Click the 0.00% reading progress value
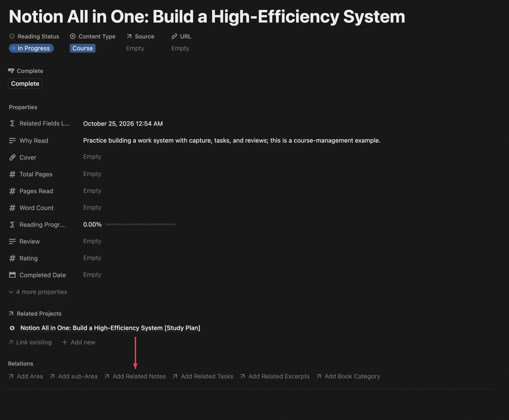Viewport: 509px width, 420px height. pos(92,224)
